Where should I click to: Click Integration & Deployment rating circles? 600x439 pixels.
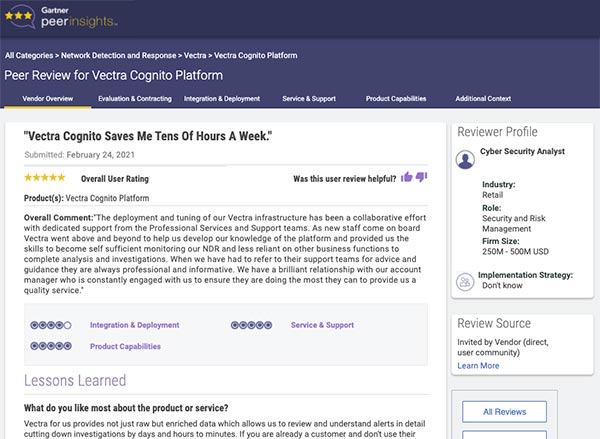coord(51,325)
